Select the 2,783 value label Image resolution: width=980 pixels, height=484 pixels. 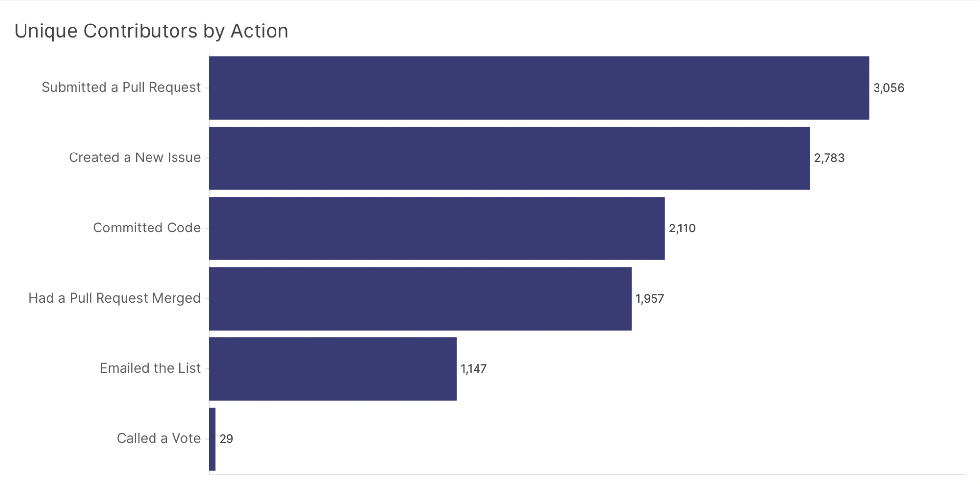pyautogui.click(x=829, y=158)
